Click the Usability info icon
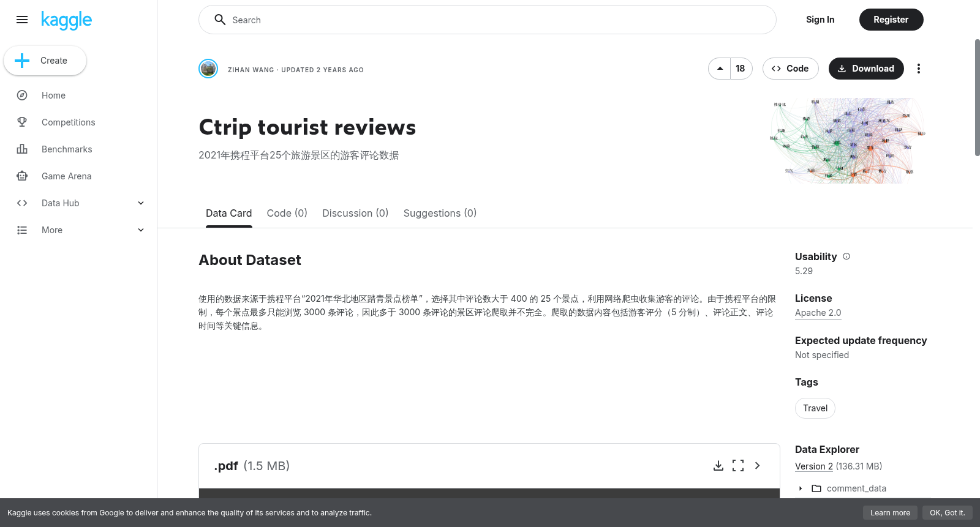Screen dimensions: 980x527 click(846, 256)
